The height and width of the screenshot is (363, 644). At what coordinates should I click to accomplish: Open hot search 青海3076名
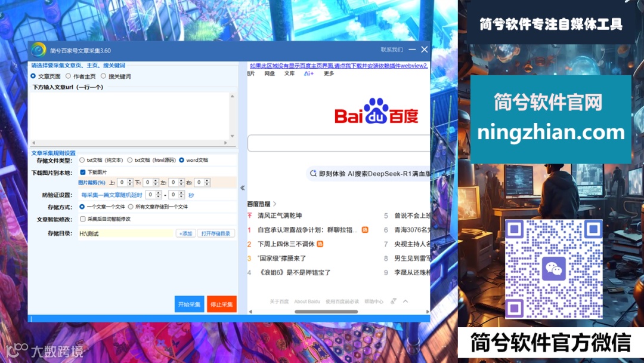[x=412, y=230]
